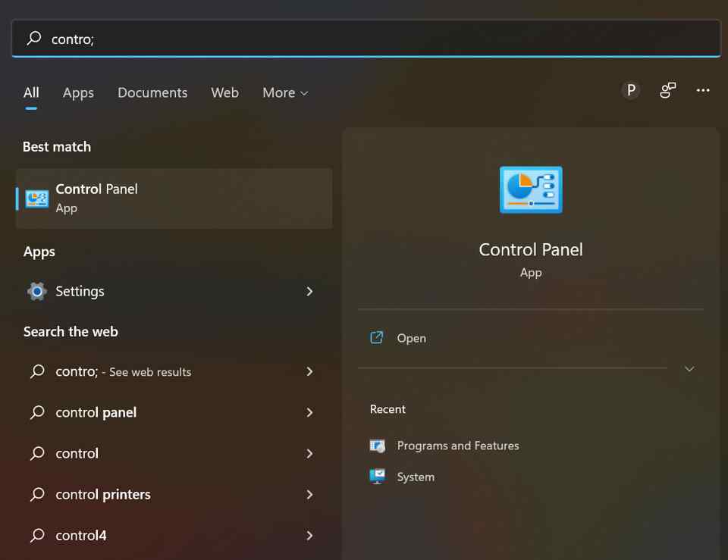Click the Settings gear icon
728x560 pixels.
(36, 292)
